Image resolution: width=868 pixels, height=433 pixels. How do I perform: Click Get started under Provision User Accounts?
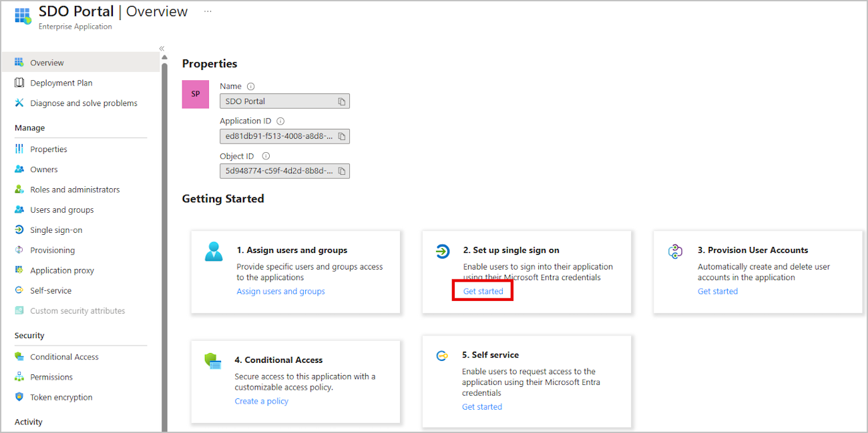coord(718,292)
